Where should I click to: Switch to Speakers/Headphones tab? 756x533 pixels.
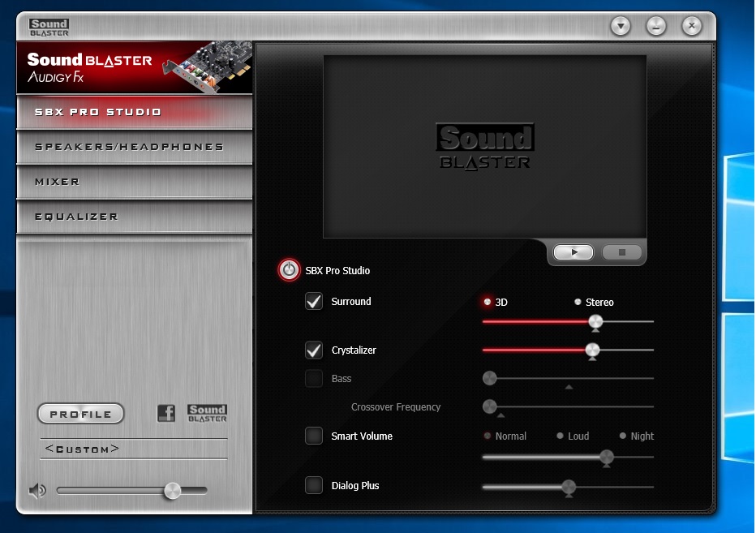click(x=135, y=147)
